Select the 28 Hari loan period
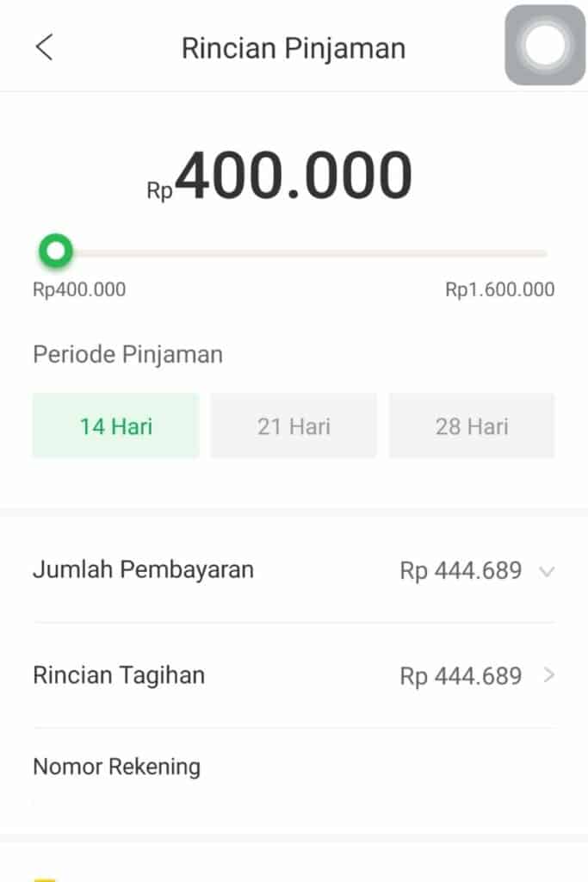The width and height of the screenshot is (588, 882). 472,425
